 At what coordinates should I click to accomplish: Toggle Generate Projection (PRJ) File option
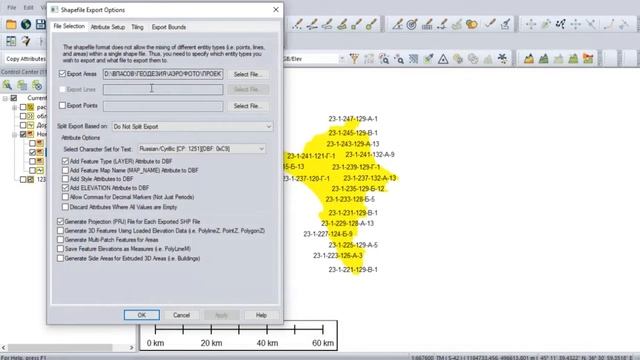[x=60, y=222]
